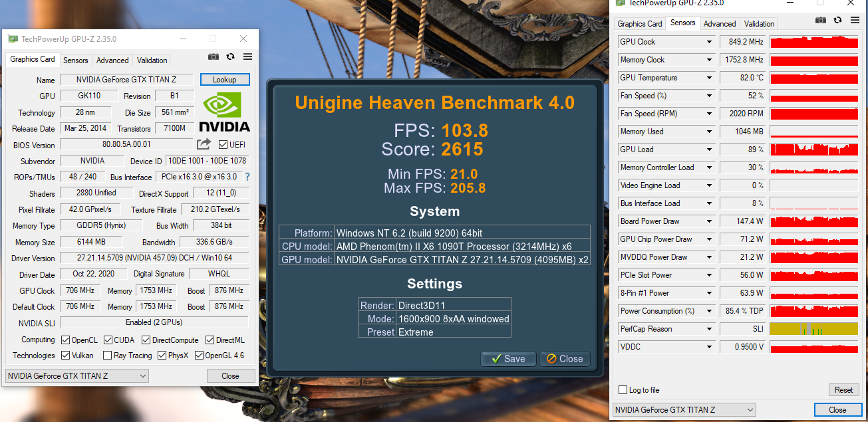
Task: Click the Reset button in Sensors window
Action: (843, 390)
